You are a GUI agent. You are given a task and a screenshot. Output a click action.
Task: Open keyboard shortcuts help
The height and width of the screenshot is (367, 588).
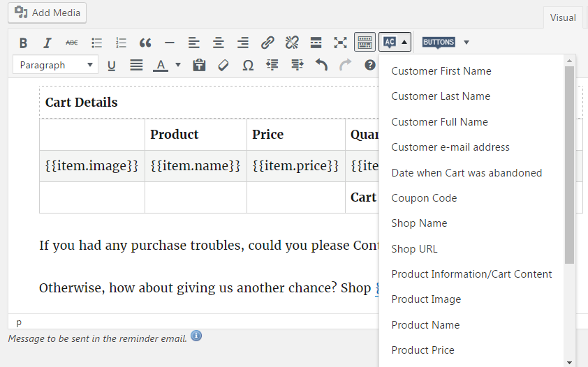[x=370, y=66]
